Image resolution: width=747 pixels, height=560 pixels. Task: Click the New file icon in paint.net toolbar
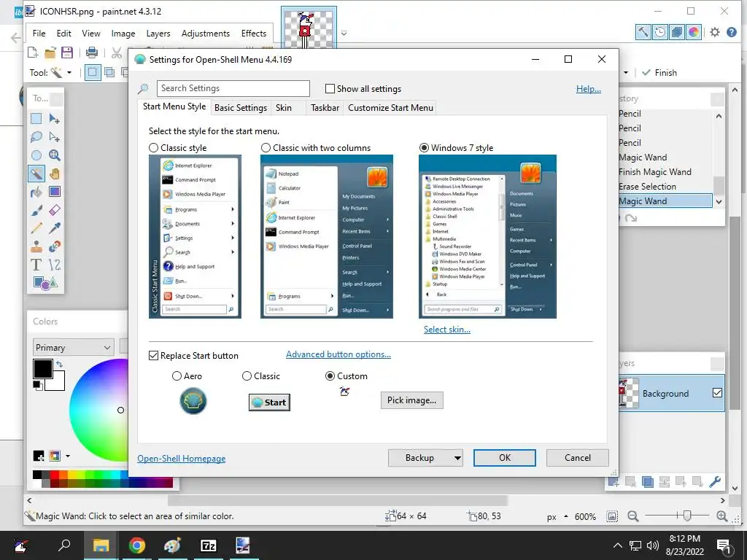(x=32, y=52)
